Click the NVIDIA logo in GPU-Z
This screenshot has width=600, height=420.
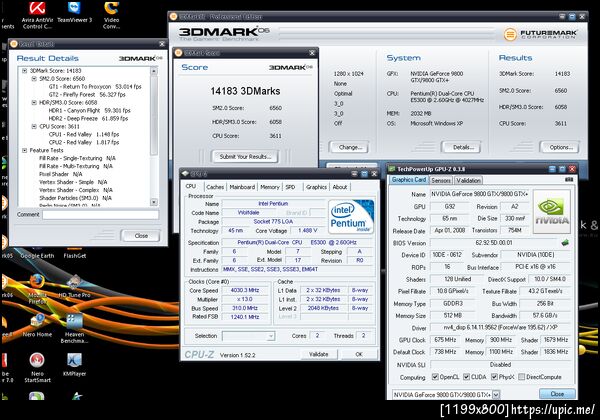pos(551,211)
